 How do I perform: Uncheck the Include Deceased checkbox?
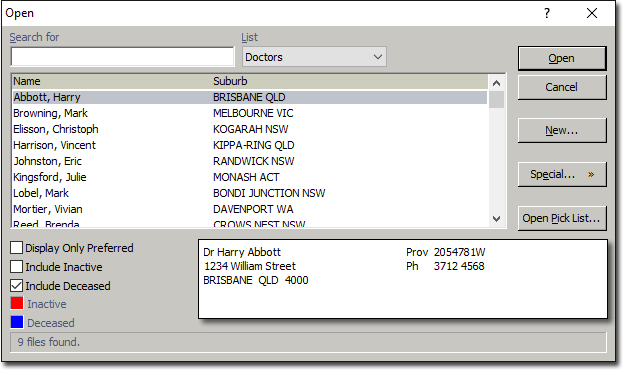16,286
